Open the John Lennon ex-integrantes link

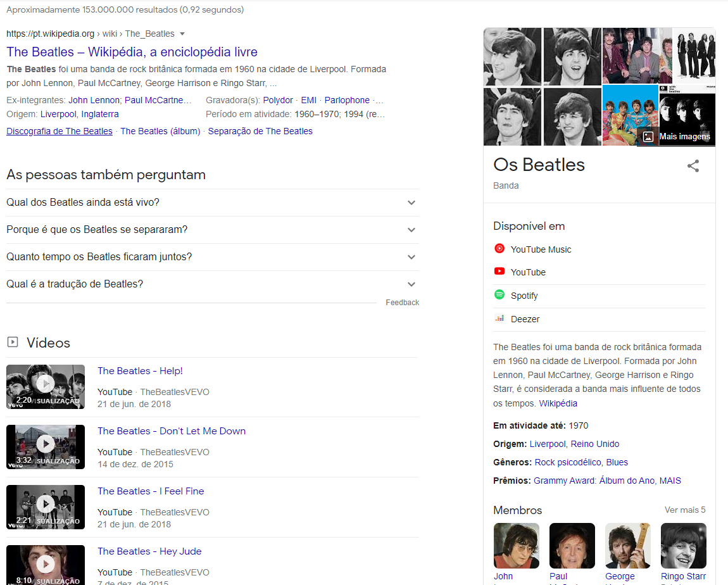95,100
